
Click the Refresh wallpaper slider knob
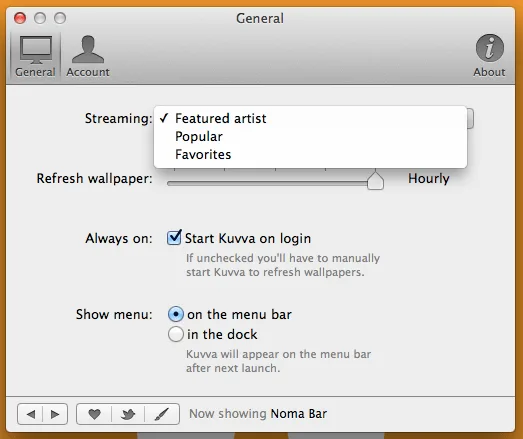click(375, 180)
